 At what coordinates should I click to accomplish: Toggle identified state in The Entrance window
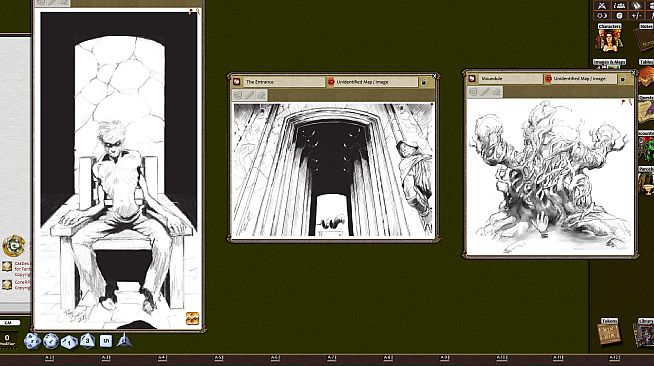(331, 82)
